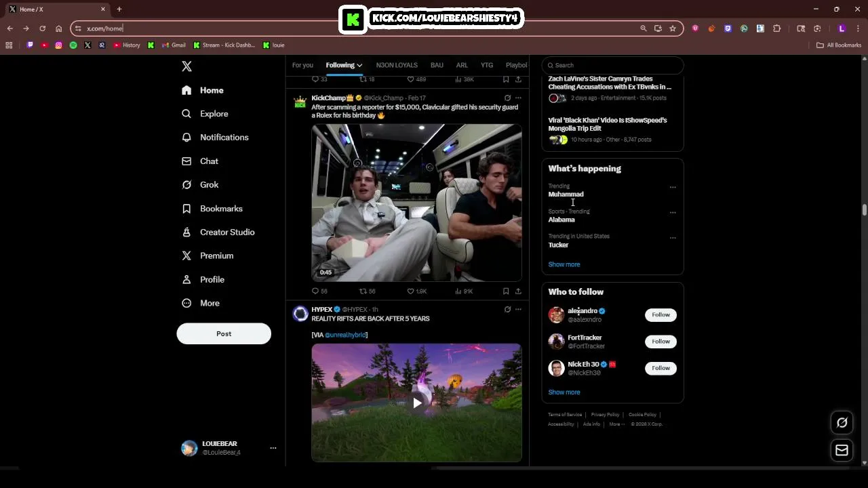Follow FortTracker
868x488 pixels.
(660, 342)
